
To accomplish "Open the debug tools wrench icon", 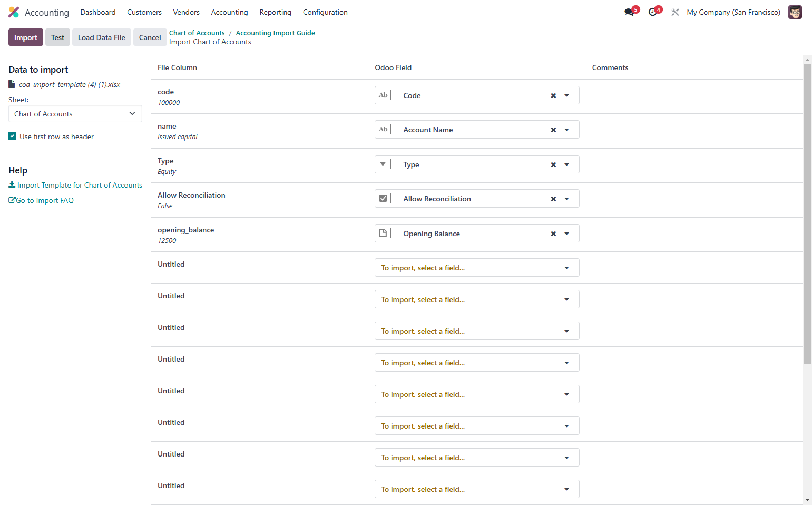I will pos(675,12).
